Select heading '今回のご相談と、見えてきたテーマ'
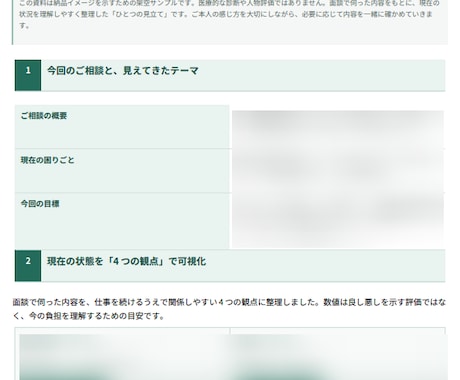The width and height of the screenshot is (460, 380). pos(123,71)
